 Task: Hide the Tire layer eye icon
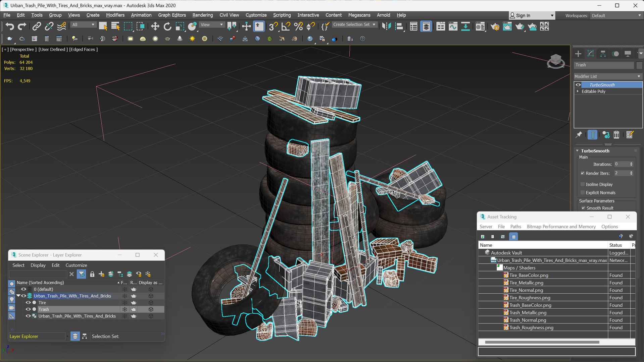[28, 303]
